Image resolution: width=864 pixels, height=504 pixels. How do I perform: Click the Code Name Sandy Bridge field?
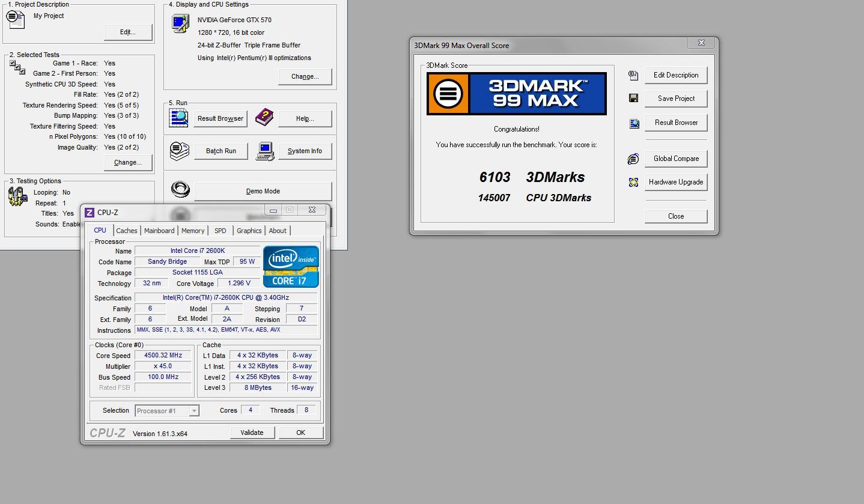pyautogui.click(x=167, y=261)
